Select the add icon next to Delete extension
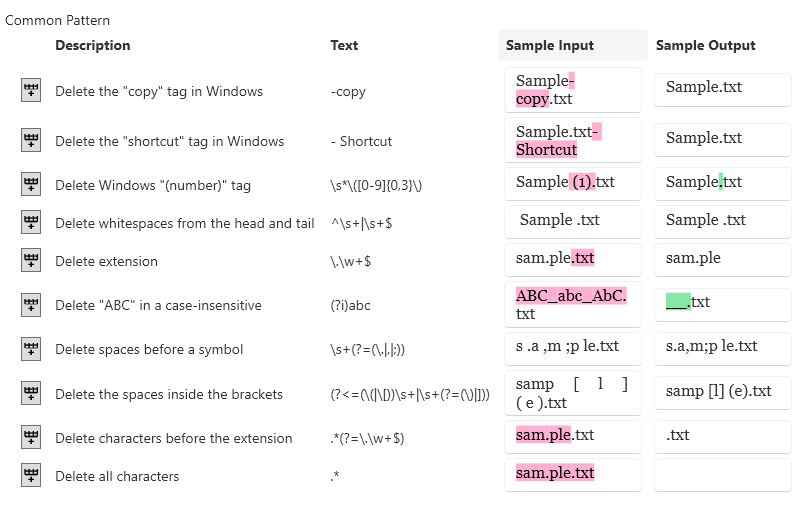Screen dimensions: 801x510 pyautogui.click(x=31, y=261)
